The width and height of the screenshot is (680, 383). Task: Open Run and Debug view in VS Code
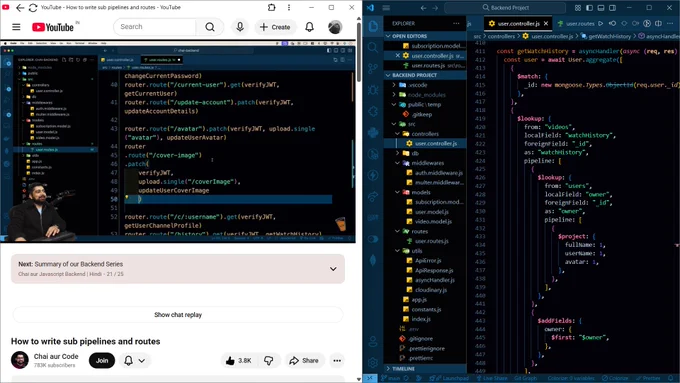tap(373, 90)
